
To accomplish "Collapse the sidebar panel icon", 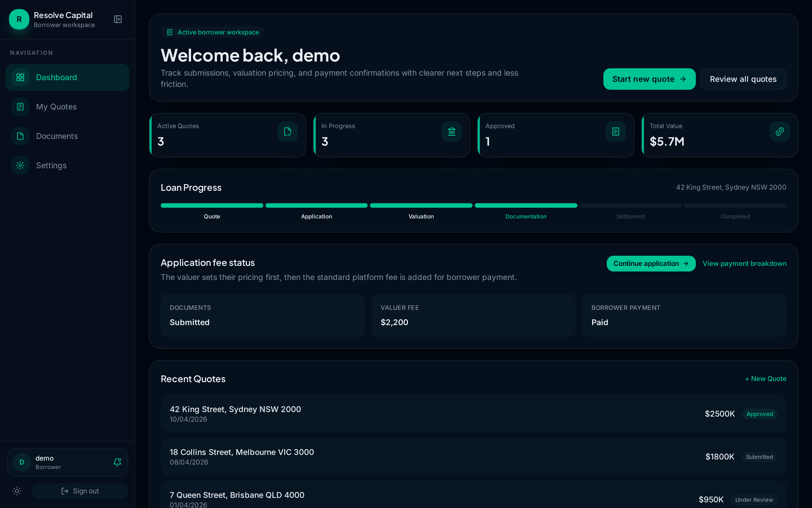I will point(118,19).
